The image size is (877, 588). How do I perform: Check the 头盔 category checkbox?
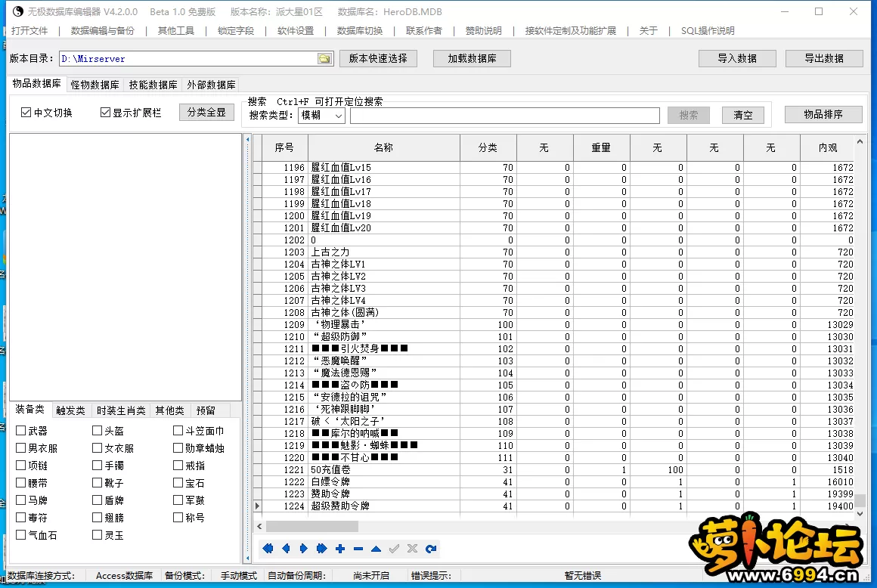98,430
